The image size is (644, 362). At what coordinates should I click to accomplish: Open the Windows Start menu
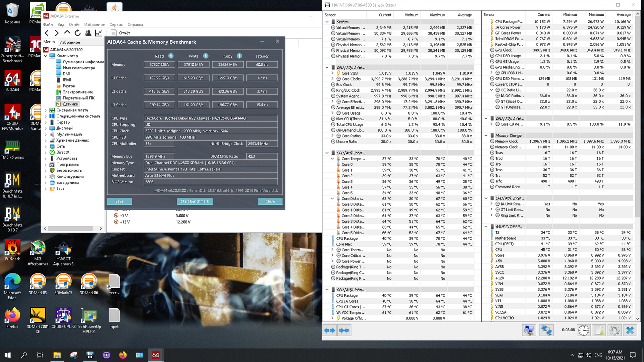(x=8, y=355)
